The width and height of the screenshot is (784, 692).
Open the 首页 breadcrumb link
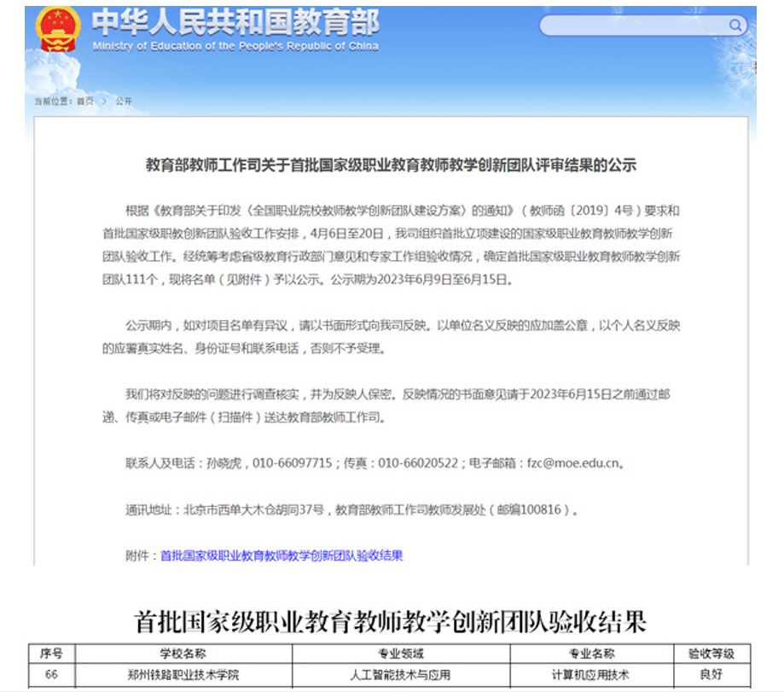click(85, 102)
